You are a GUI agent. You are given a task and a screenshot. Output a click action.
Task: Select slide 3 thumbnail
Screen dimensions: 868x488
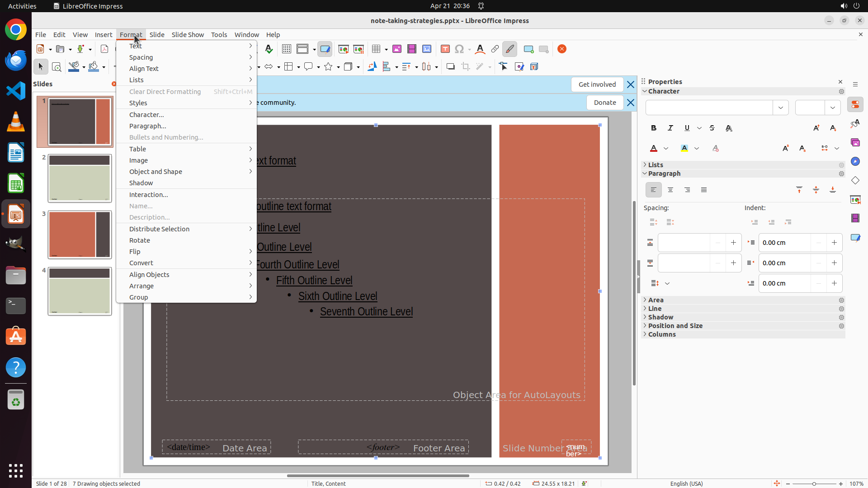[x=80, y=235]
